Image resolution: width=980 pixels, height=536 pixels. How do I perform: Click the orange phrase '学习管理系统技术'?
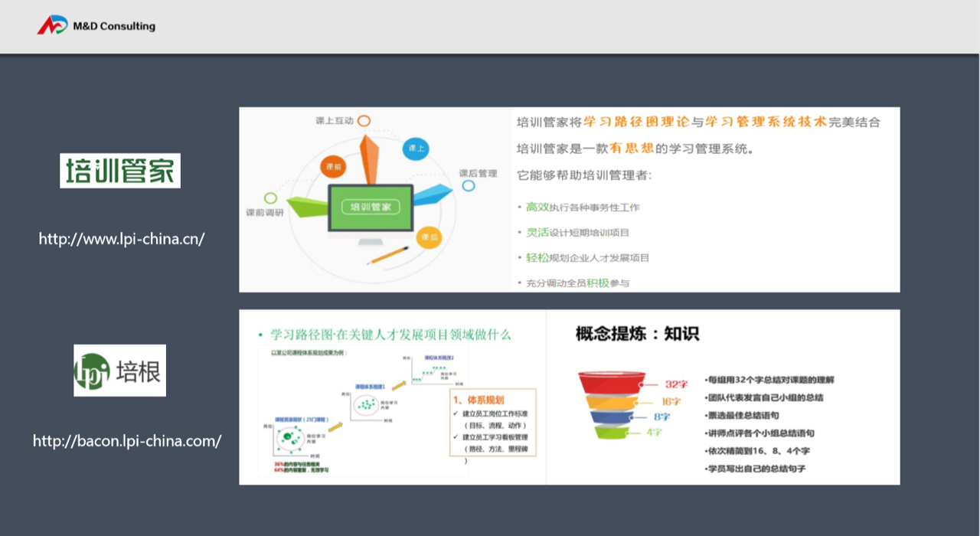click(x=766, y=122)
